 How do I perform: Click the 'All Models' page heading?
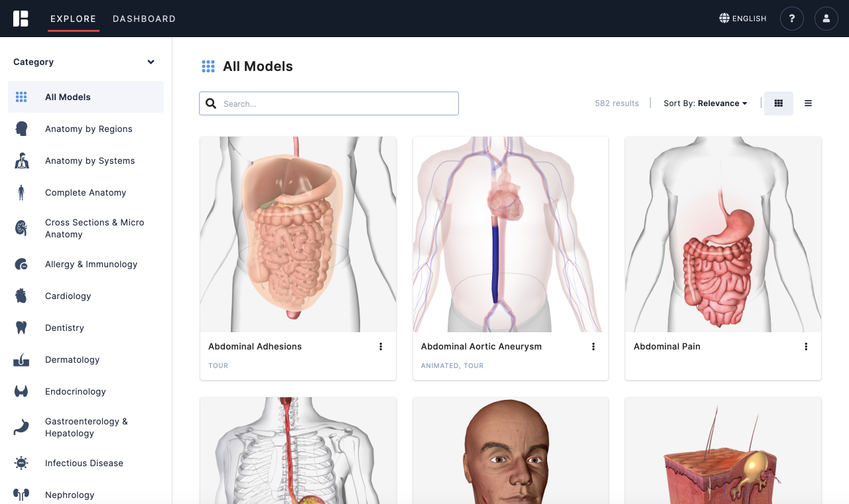tap(257, 66)
